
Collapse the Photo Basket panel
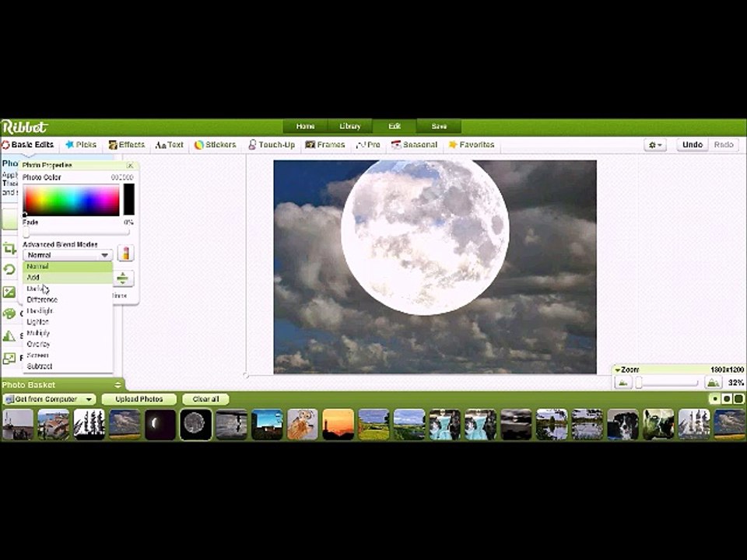click(x=117, y=385)
